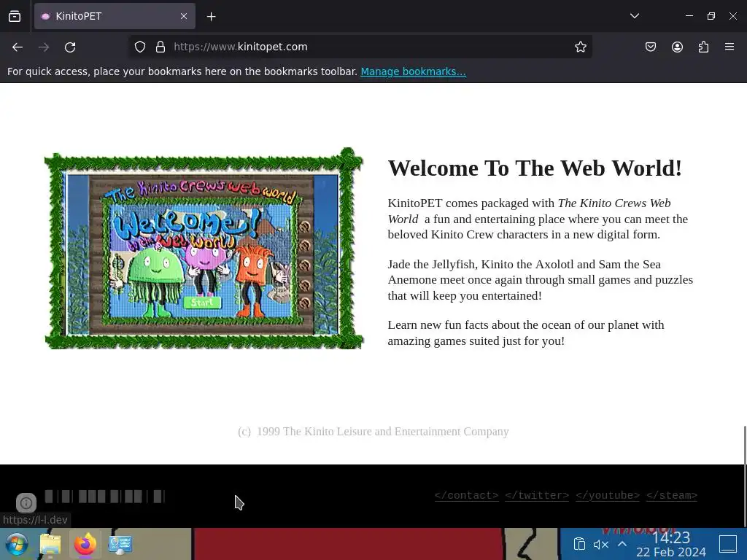
Task: Switch to Firefox from the taskbar icon
Action: point(85,544)
